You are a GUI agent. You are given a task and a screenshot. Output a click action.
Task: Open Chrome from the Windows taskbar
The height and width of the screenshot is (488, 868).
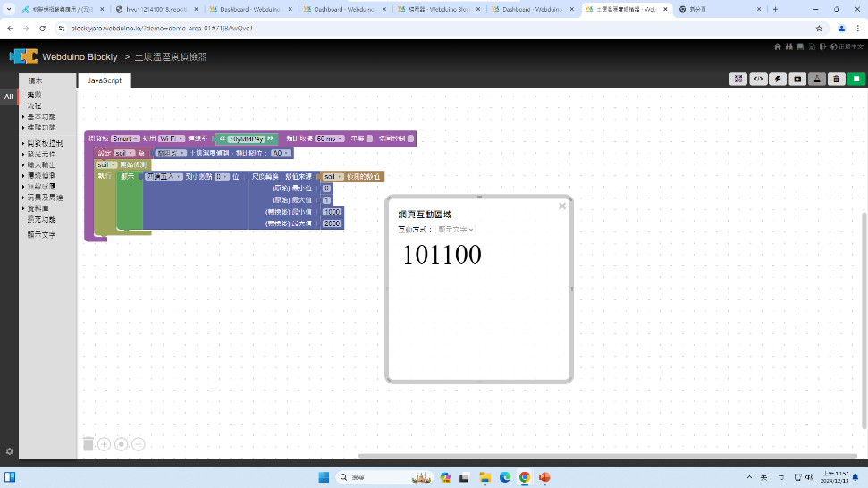[x=525, y=477]
